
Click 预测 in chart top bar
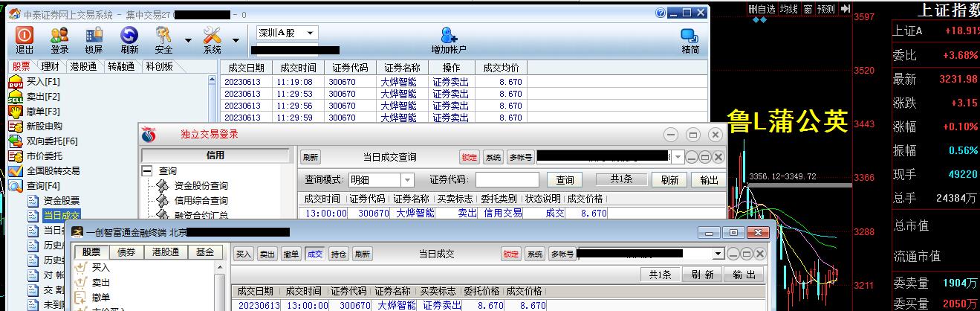pos(825,9)
